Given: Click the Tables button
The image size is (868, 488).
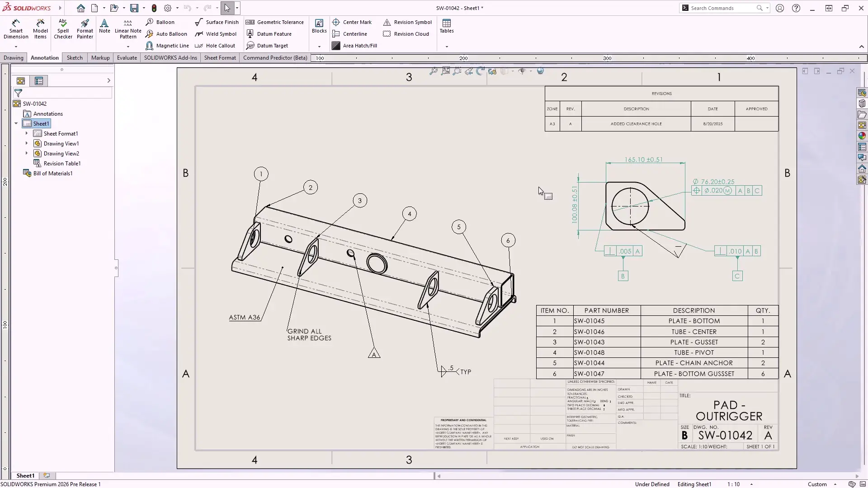Looking at the screenshot, I should [446, 26].
